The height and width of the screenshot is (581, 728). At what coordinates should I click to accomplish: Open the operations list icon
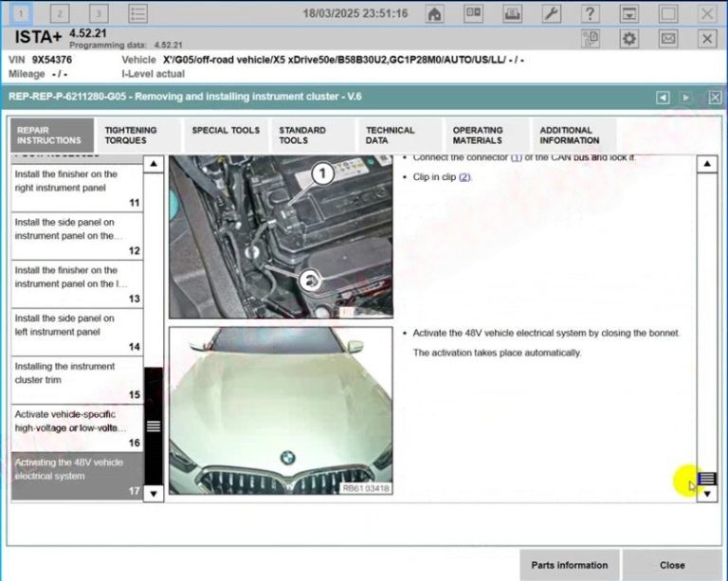click(137, 13)
